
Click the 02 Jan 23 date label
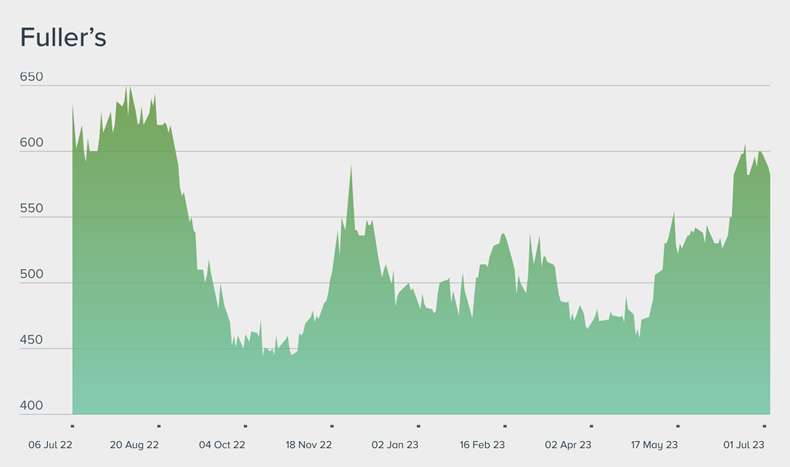[x=395, y=445]
